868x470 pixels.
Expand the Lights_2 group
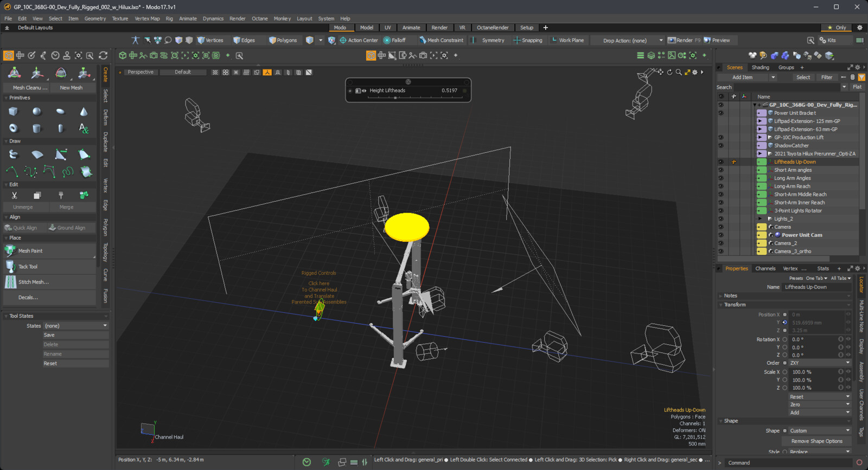pos(760,218)
